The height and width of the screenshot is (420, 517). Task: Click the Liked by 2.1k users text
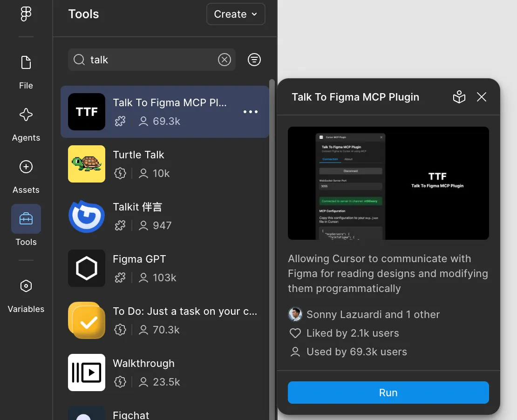tap(353, 333)
